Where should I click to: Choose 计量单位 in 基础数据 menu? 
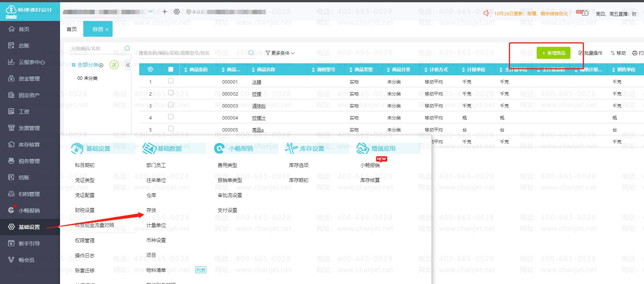click(156, 225)
